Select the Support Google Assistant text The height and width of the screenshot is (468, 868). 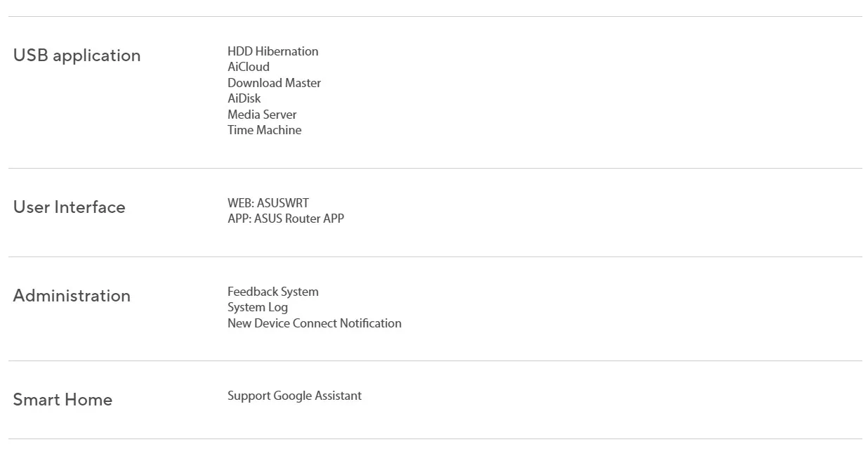point(294,396)
